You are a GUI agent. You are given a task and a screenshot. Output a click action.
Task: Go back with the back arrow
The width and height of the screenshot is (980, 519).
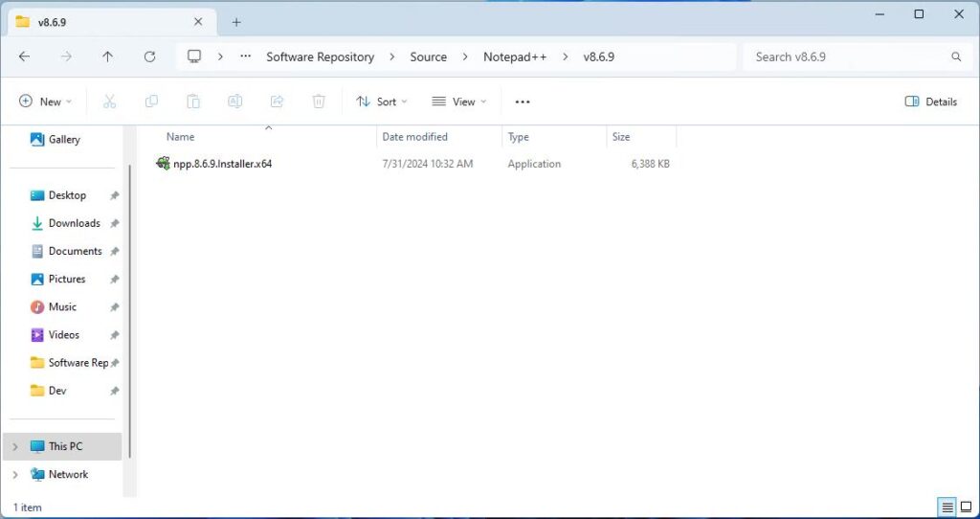24,56
